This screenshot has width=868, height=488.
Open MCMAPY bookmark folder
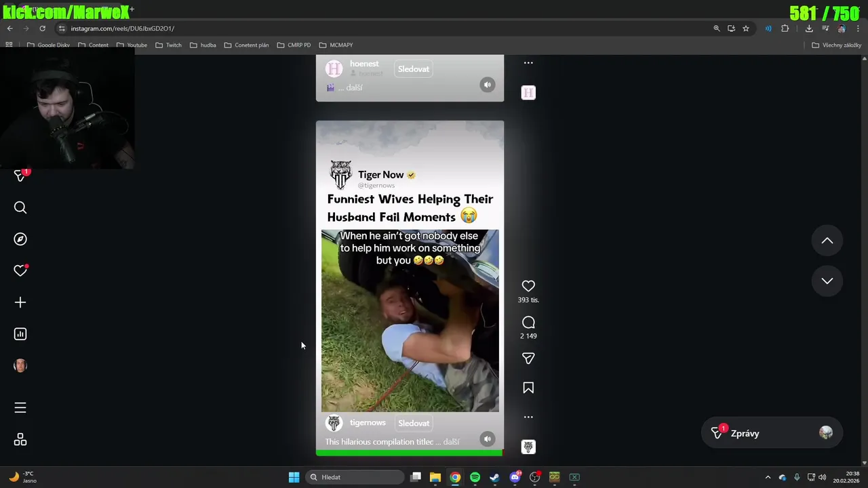(x=336, y=45)
